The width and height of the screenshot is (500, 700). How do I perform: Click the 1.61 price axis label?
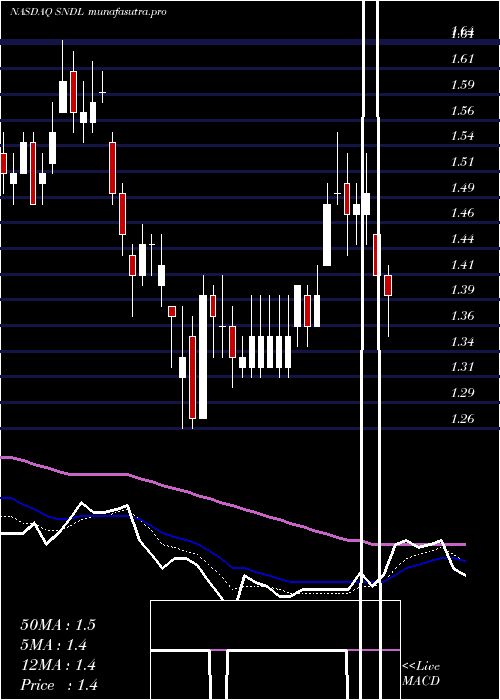pyautogui.click(x=463, y=58)
